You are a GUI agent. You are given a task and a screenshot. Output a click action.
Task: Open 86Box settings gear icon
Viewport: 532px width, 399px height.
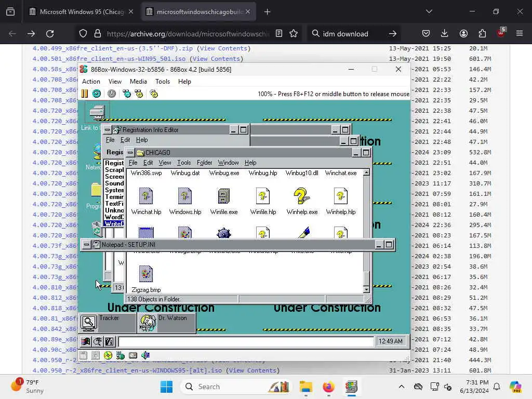click(x=154, y=94)
